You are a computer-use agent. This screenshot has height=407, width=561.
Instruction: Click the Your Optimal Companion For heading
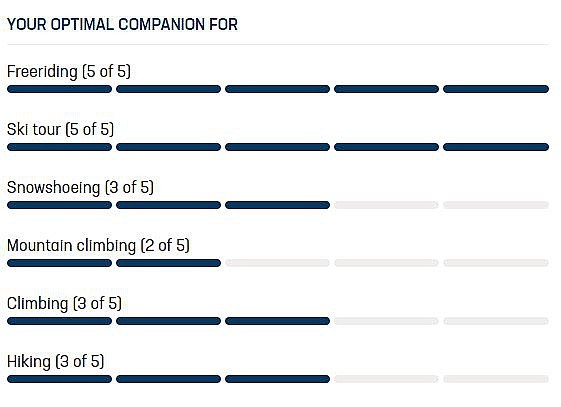click(x=122, y=24)
